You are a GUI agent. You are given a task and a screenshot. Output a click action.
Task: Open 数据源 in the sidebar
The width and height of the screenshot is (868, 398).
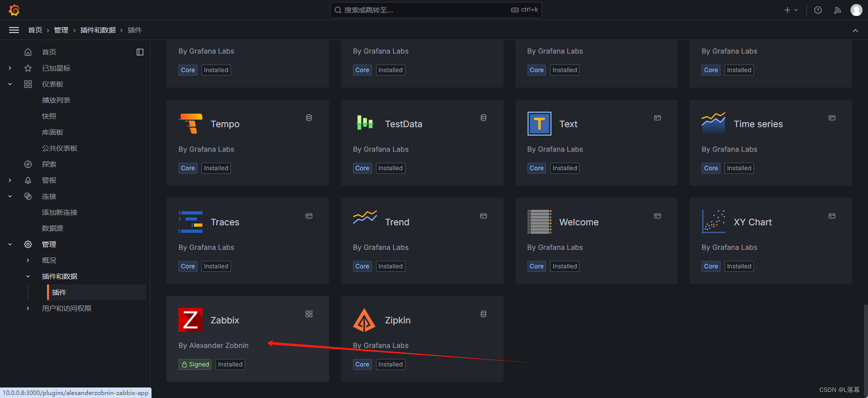[x=52, y=228]
